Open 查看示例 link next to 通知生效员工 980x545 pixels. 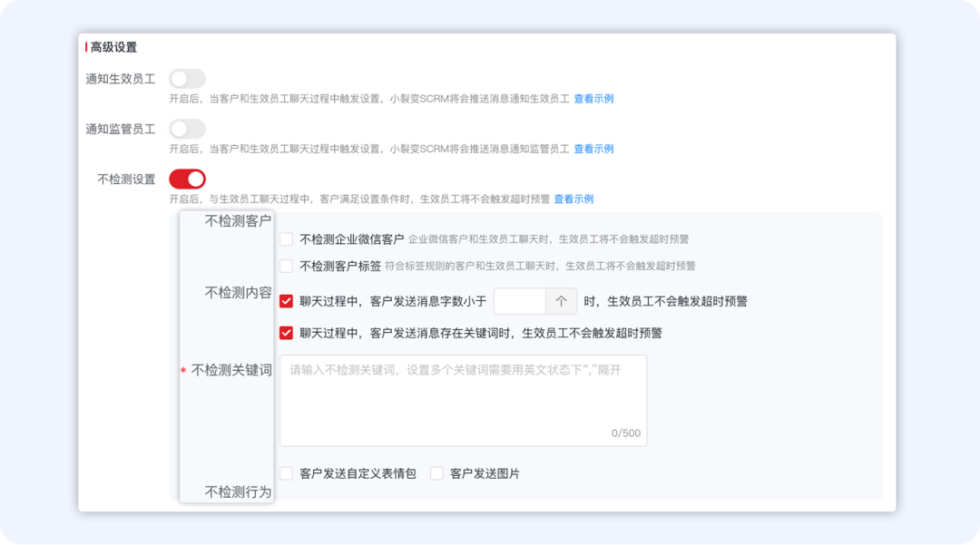(x=593, y=99)
